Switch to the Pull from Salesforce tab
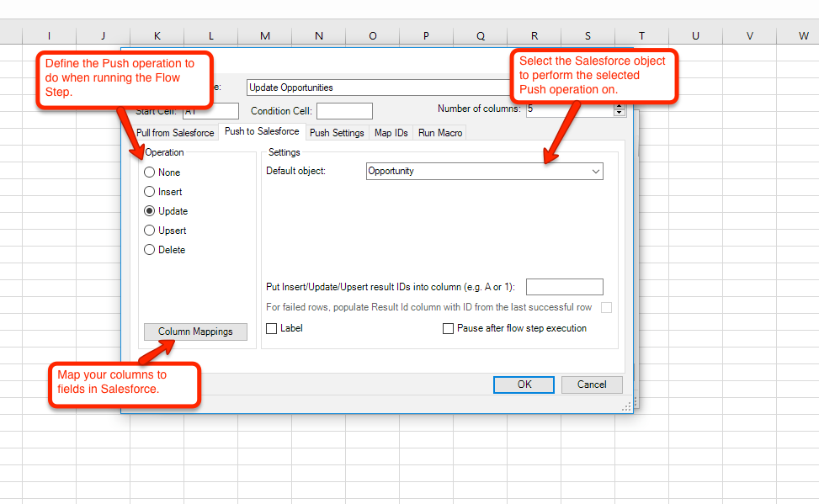The height and width of the screenshot is (504, 819). pyautogui.click(x=175, y=133)
